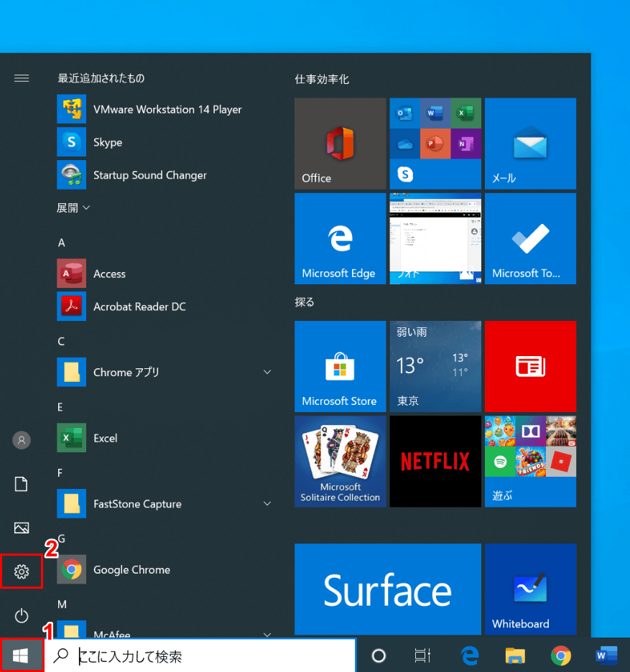Open the Tokyo weather tile
This screenshot has height=672, width=630.
[x=435, y=366]
